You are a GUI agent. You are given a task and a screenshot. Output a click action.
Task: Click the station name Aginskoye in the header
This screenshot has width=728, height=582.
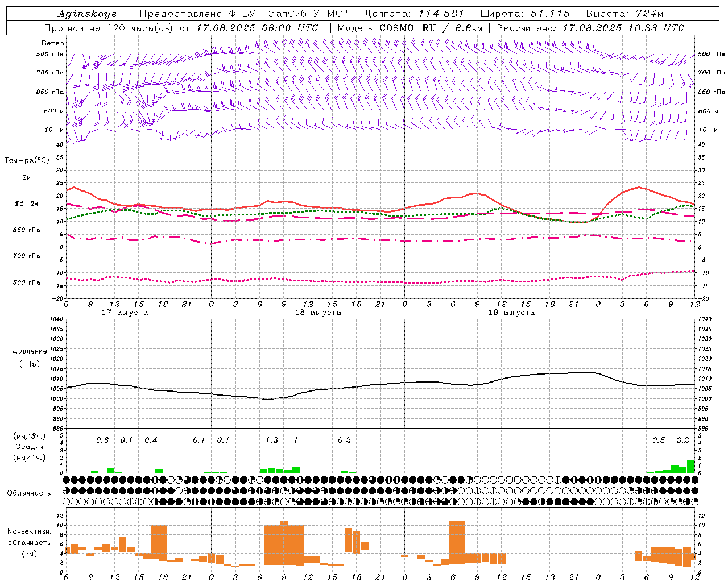(88, 14)
